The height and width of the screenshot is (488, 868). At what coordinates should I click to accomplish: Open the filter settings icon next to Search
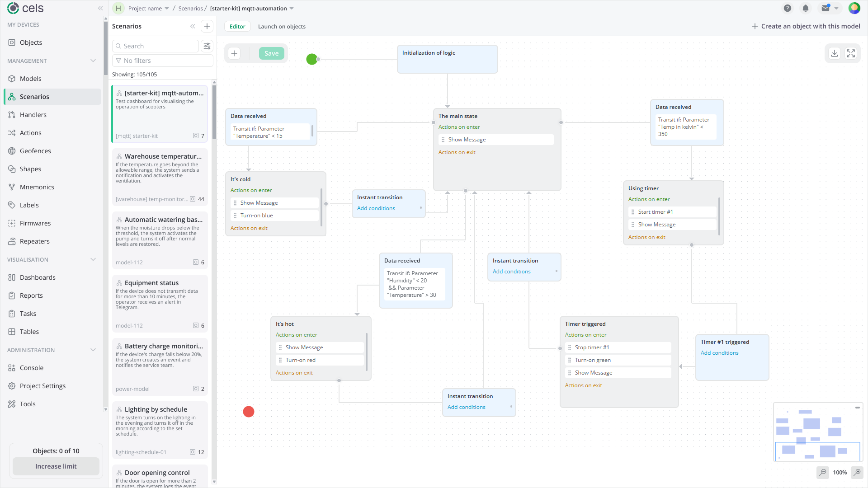(207, 46)
